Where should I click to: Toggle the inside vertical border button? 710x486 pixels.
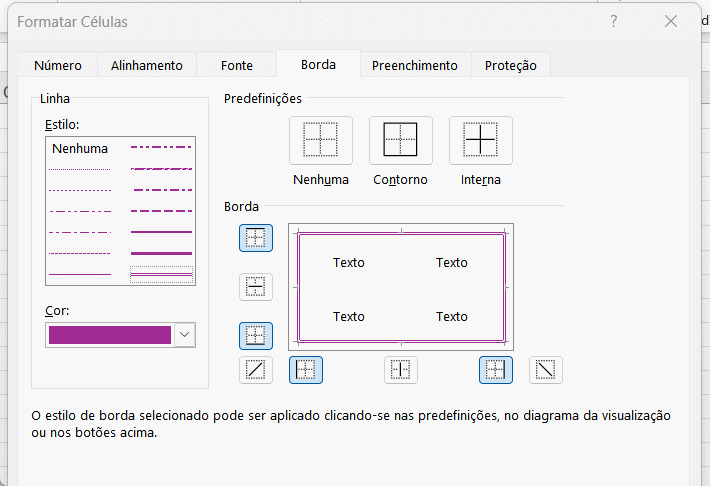(401, 370)
